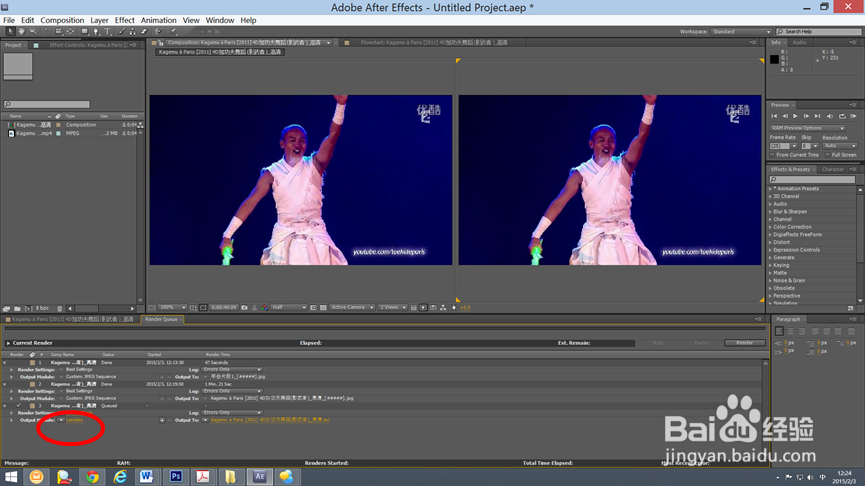Viewport: 865px width, 486px height.
Task: Enable Full Screen preview checkbox
Action: 827,155
